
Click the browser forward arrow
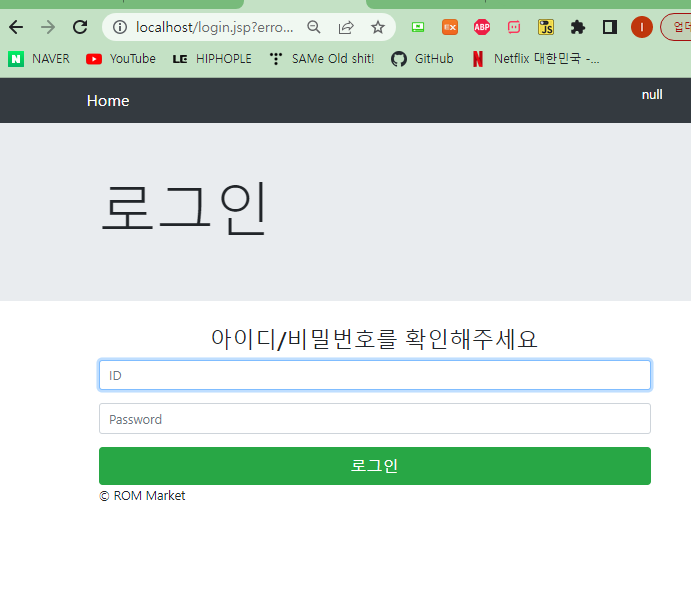click(48, 27)
